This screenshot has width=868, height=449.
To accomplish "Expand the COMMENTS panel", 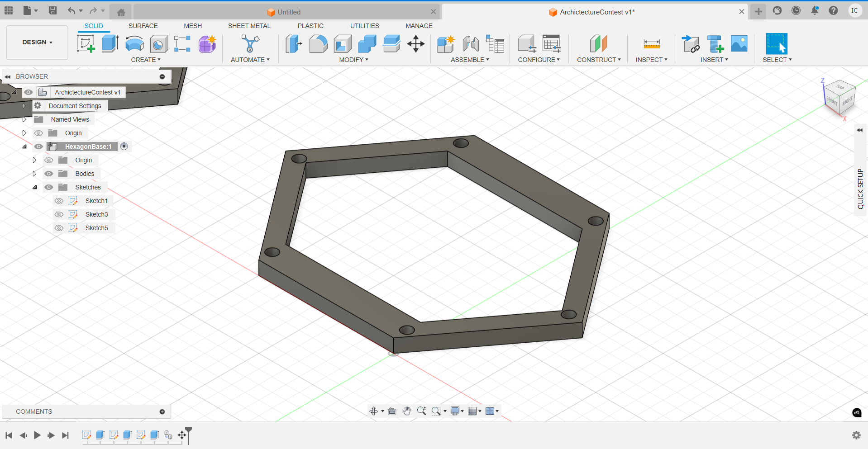I will [162, 411].
